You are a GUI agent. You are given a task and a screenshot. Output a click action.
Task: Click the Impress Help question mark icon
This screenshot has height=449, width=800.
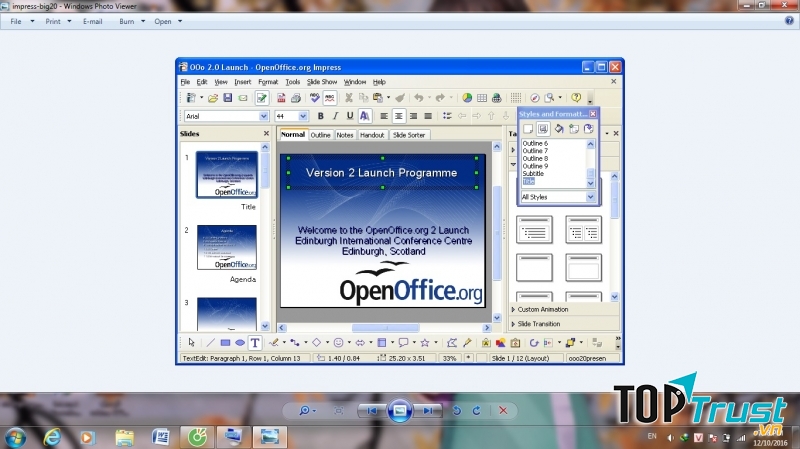pyautogui.click(x=576, y=98)
